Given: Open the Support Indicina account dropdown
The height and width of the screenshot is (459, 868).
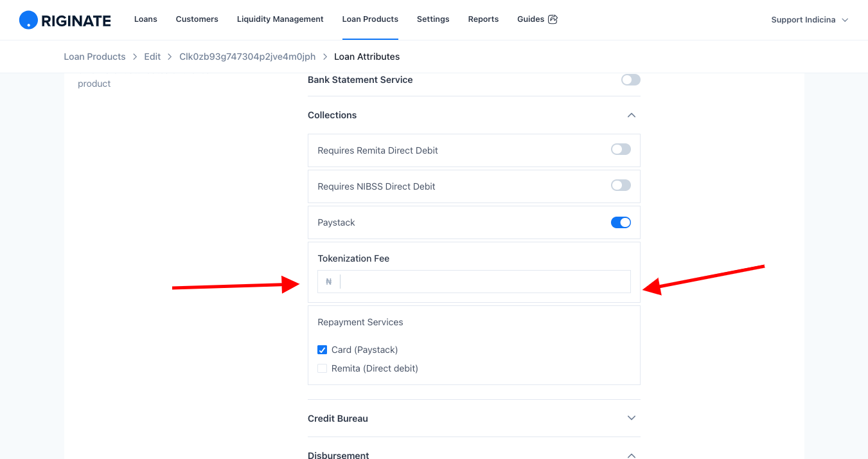Looking at the screenshot, I should tap(810, 20).
